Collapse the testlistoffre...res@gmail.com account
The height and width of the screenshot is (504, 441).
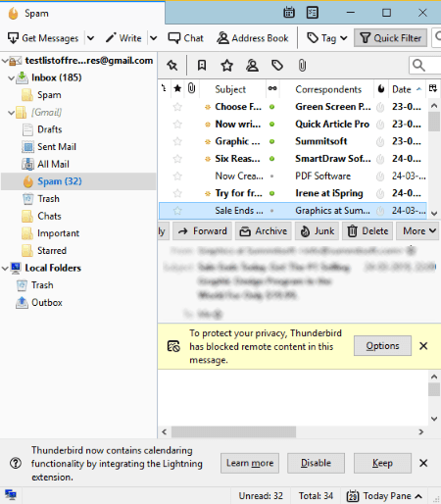pos(5,61)
